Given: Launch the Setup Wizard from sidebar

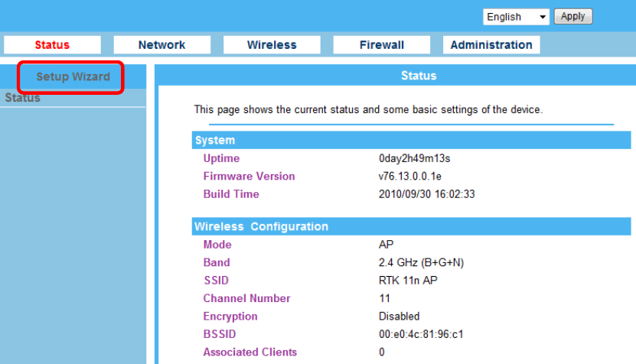Looking at the screenshot, I should [73, 76].
